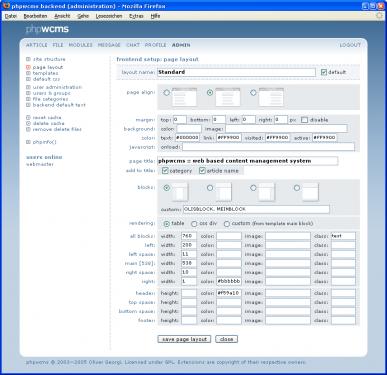This screenshot has height=375, width=387.
Task: Switch to the FILE tab
Action: pyautogui.click(x=58, y=45)
